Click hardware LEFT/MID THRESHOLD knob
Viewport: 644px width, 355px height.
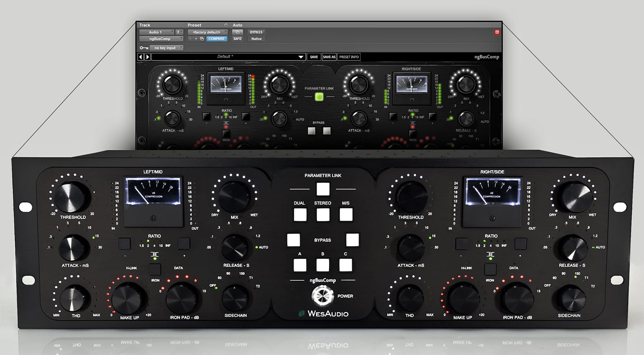(x=72, y=198)
